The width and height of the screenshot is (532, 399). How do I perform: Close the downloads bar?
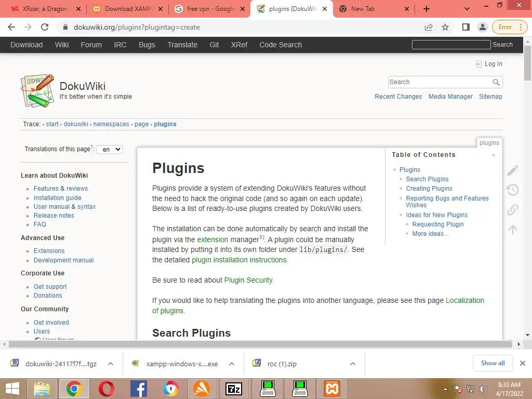click(523, 363)
